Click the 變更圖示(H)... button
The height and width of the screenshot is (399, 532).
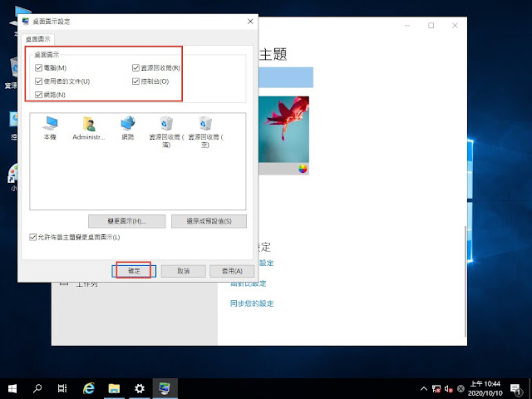click(x=127, y=221)
